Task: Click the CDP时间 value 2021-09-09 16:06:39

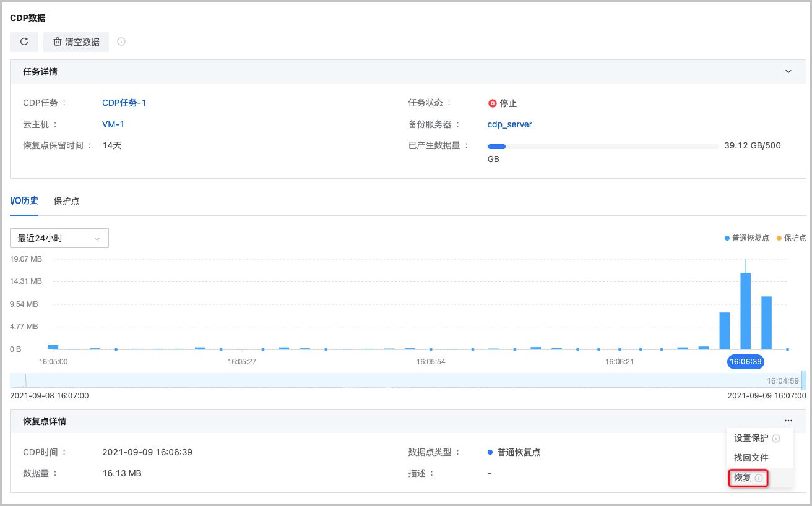Action: 147,452
